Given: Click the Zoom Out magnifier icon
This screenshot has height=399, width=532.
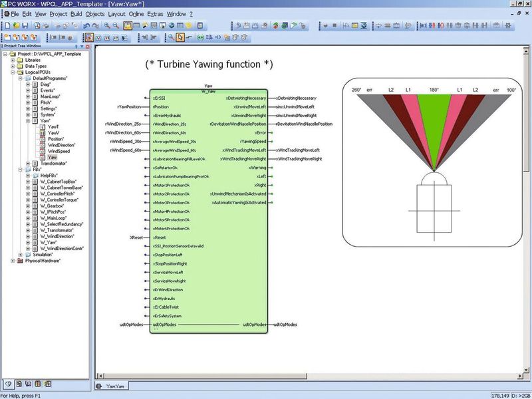Looking at the screenshot, I should tap(116, 26).
